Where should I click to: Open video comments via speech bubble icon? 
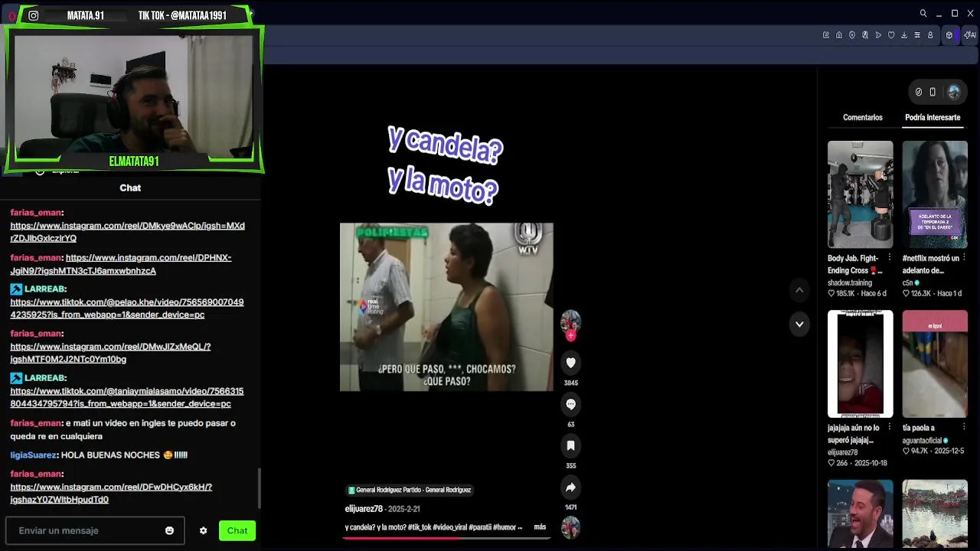(570, 404)
